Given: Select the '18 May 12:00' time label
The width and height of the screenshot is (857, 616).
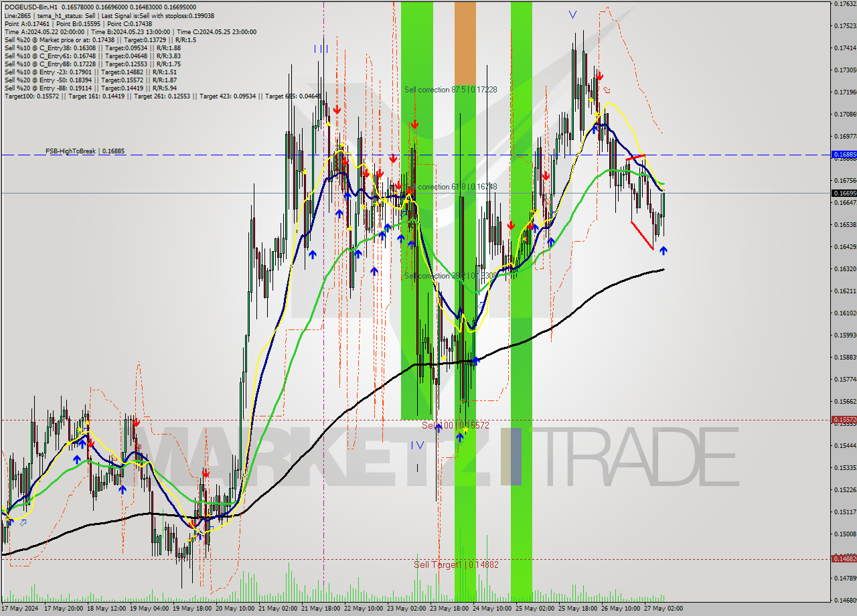Looking at the screenshot, I should coord(106,609).
